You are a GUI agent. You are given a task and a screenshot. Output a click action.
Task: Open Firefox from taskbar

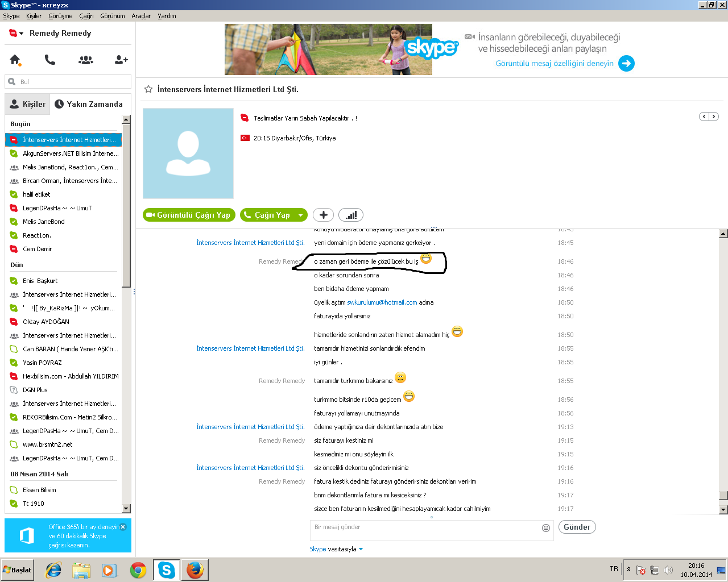coord(195,570)
